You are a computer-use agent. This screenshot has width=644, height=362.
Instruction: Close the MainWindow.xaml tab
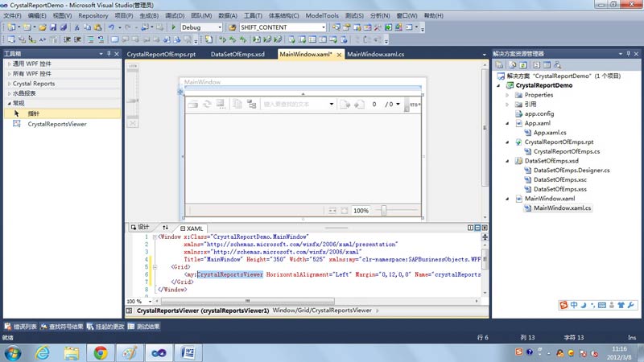(339, 55)
